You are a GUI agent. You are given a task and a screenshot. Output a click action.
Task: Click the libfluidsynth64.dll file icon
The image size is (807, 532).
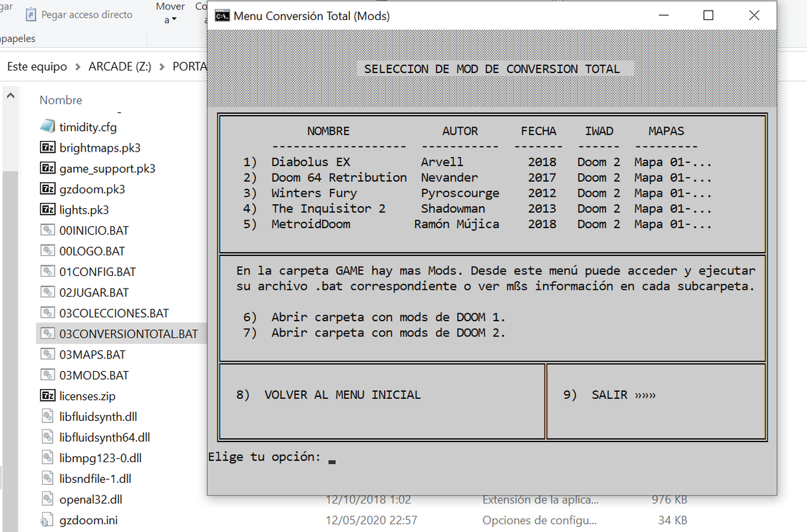(47, 437)
